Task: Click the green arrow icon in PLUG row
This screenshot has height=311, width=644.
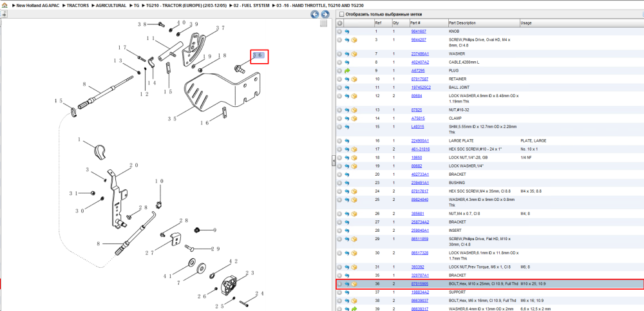Action: 347,71
